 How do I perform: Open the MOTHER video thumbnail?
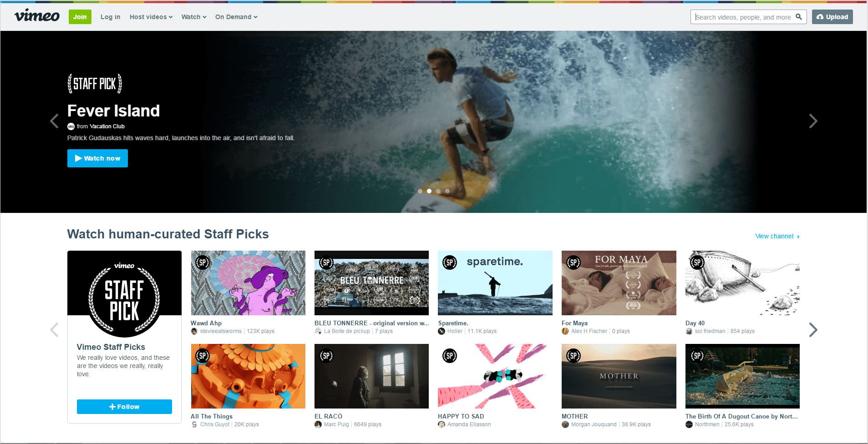(x=619, y=376)
